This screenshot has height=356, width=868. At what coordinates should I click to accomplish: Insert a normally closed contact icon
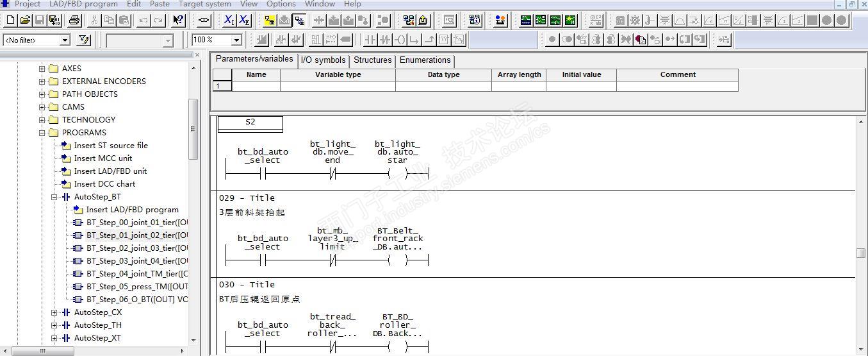click(x=385, y=40)
